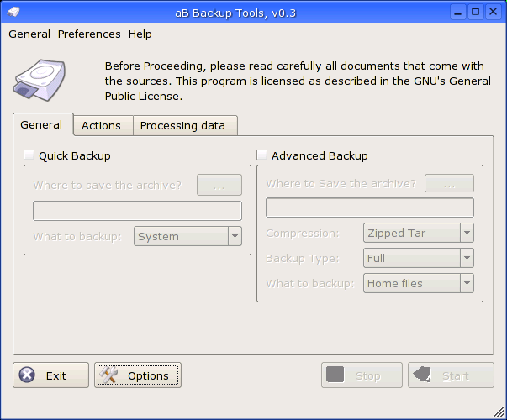Click the Options button
The width and height of the screenshot is (507, 420).
(x=138, y=375)
